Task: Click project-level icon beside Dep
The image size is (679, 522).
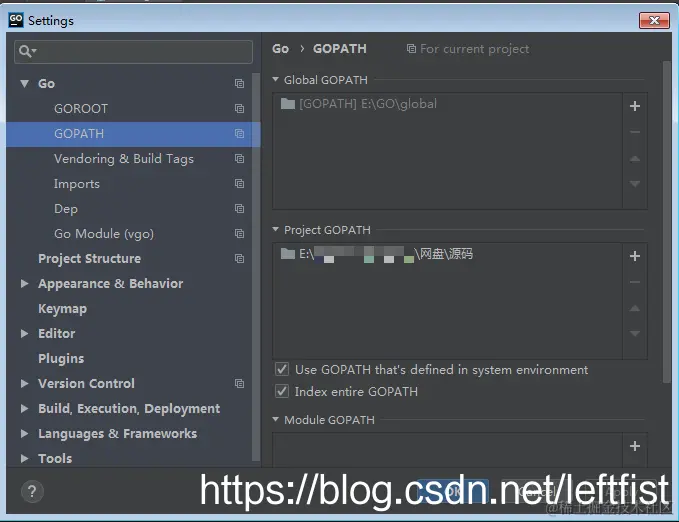Action: pos(239,208)
